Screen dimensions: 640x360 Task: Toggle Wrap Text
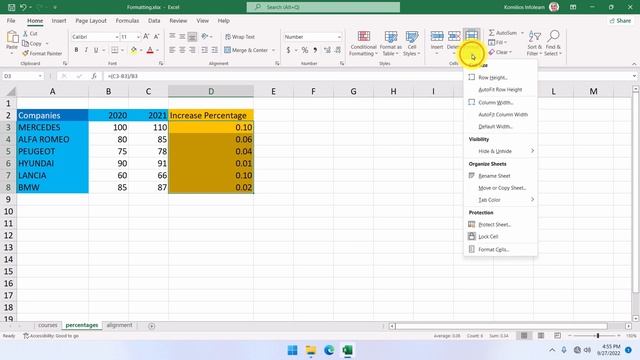pos(240,37)
